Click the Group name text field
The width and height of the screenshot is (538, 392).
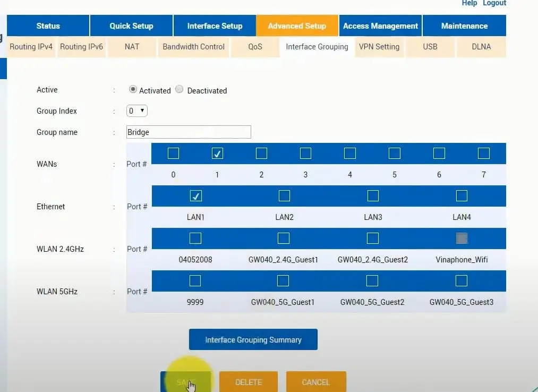pyautogui.click(x=189, y=132)
